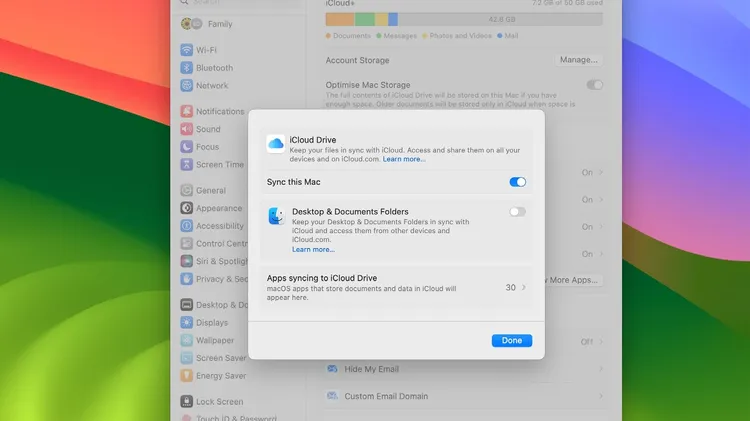This screenshot has height=421, width=750.
Task: Click the Manage... button for Account Storage
Action: (578, 60)
